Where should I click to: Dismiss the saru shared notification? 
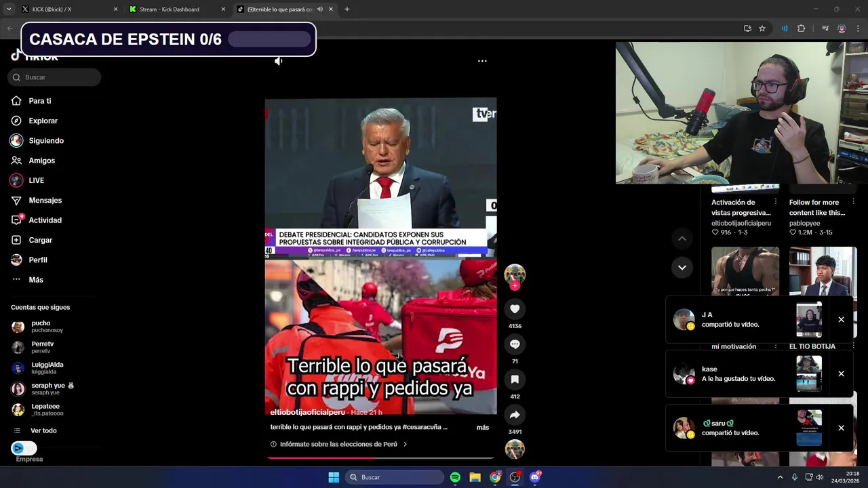841,428
